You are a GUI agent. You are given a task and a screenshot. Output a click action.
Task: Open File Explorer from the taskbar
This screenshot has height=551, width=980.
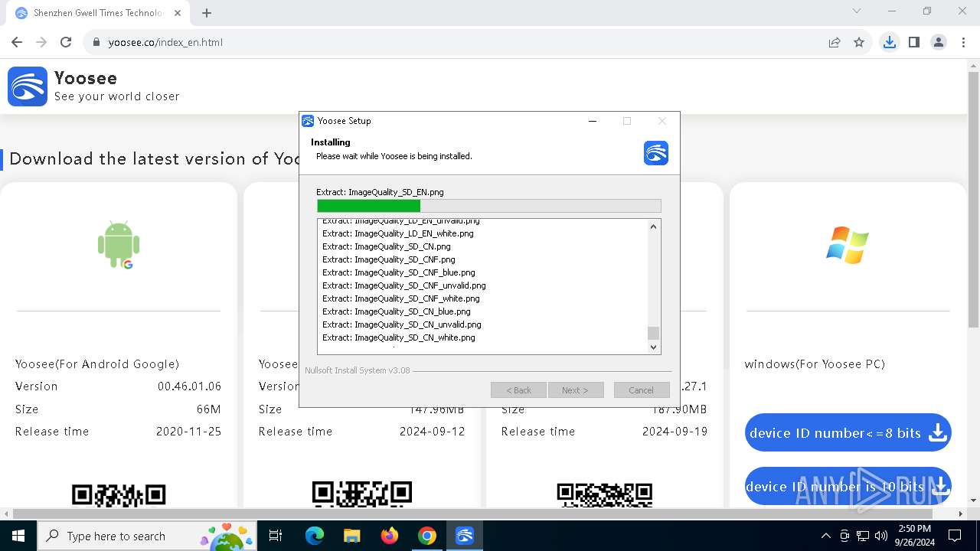(351, 536)
